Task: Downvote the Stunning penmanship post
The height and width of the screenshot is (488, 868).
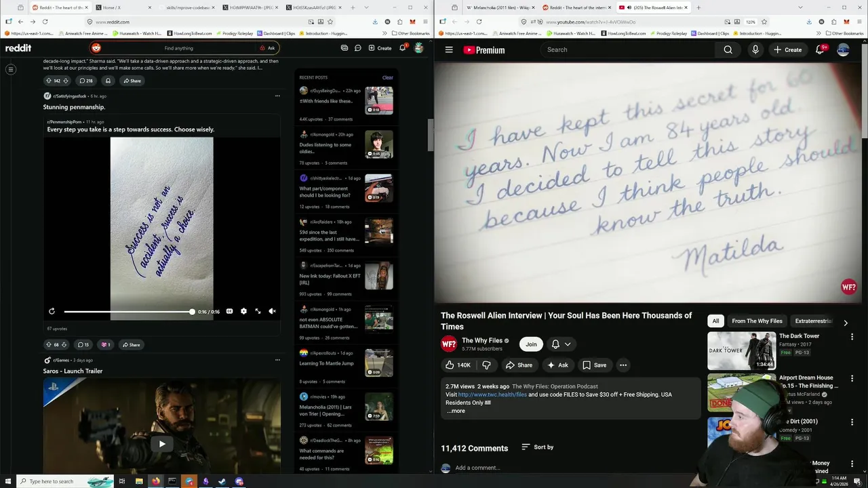Action: (64, 344)
